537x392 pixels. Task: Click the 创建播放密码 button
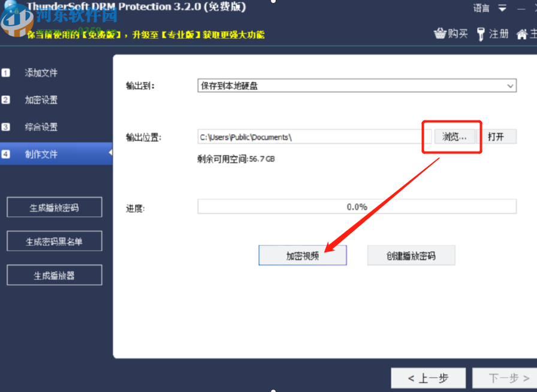pyautogui.click(x=411, y=255)
